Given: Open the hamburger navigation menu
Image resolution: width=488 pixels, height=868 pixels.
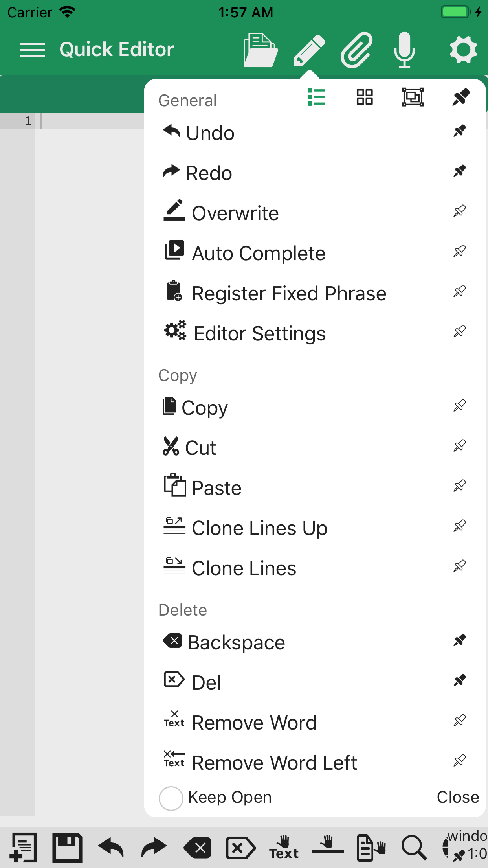Looking at the screenshot, I should pyautogui.click(x=33, y=50).
